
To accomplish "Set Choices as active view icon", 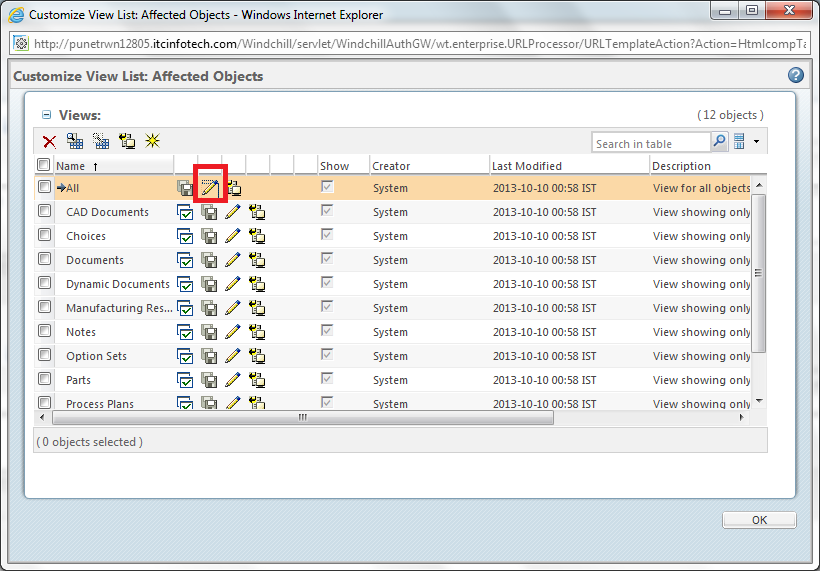I will [x=185, y=236].
